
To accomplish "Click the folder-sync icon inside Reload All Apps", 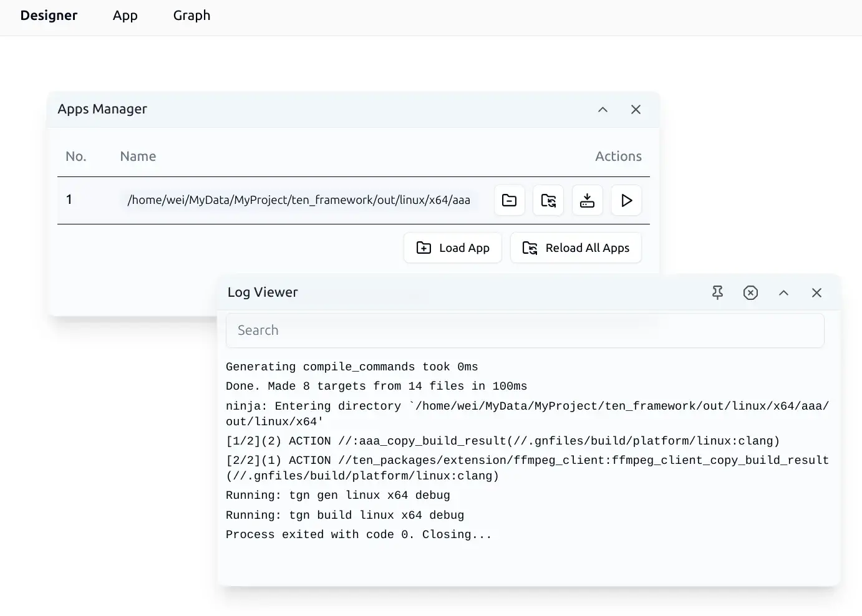I will 529,248.
